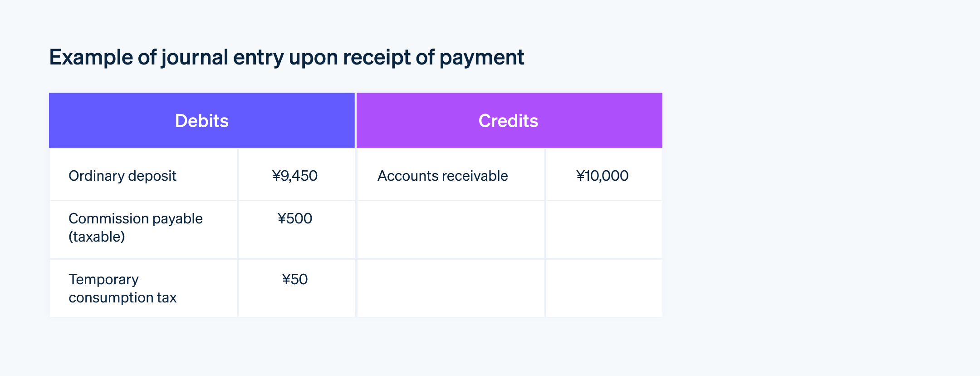Select the Commission payable account label
Screen dimensions: 980x376
pos(135,218)
